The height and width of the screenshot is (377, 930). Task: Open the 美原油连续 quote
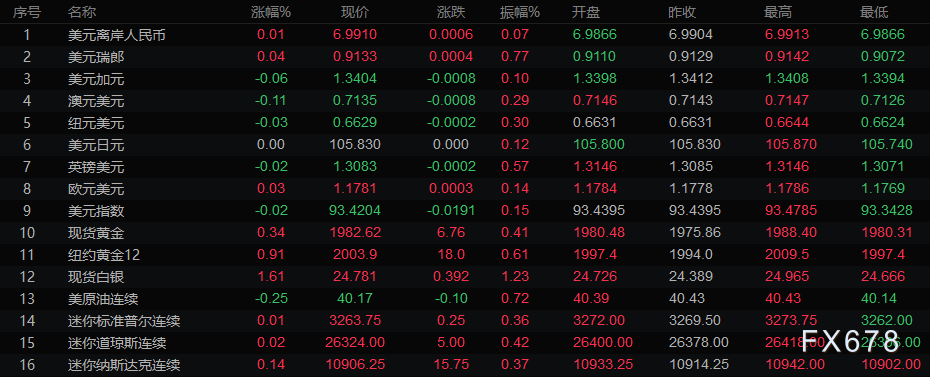click(x=465, y=299)
